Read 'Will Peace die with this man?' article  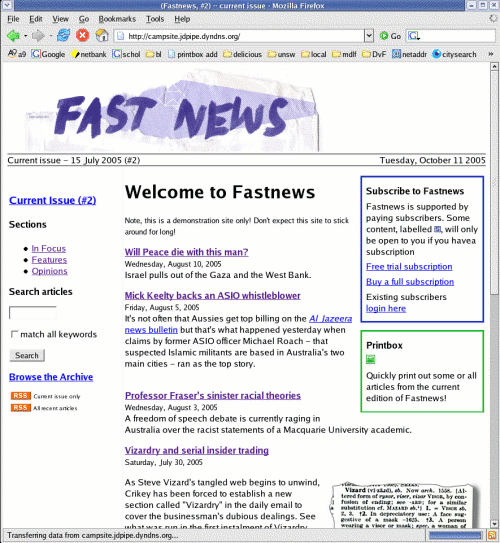coord(186,252)
